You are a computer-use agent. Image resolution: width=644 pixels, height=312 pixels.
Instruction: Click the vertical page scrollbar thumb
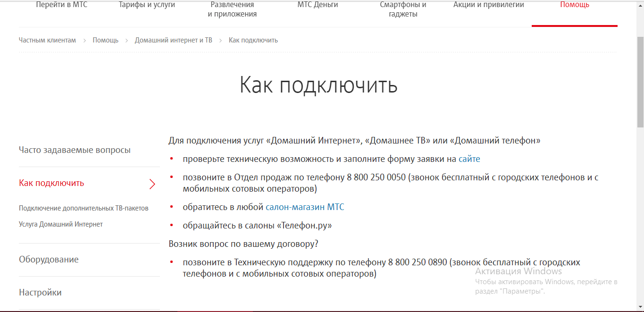tap(640, 81)
